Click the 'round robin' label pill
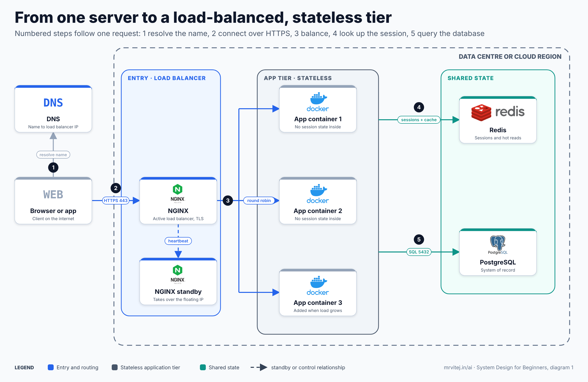 tap(259, 200)
